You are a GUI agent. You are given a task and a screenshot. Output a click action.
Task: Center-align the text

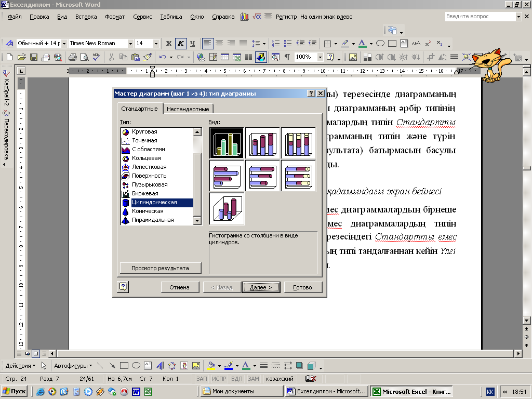click(219, 44)
